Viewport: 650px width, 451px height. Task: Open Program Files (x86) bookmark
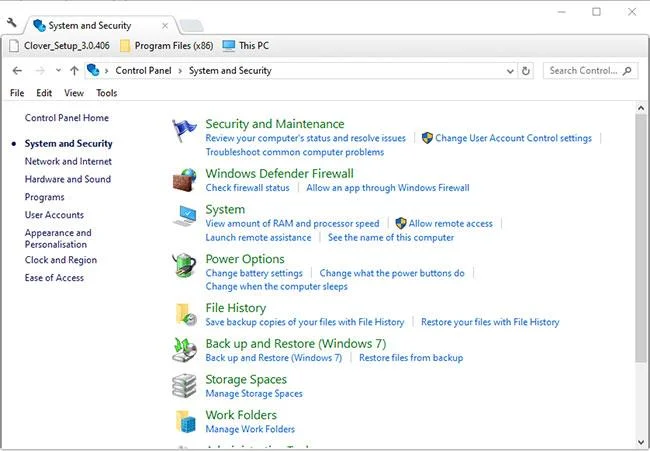coord(167,46)
